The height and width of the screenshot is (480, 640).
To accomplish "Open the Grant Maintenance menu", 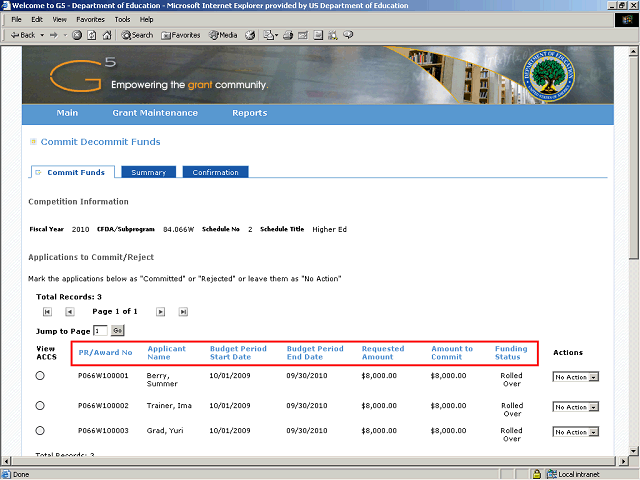I will point(155,113).
